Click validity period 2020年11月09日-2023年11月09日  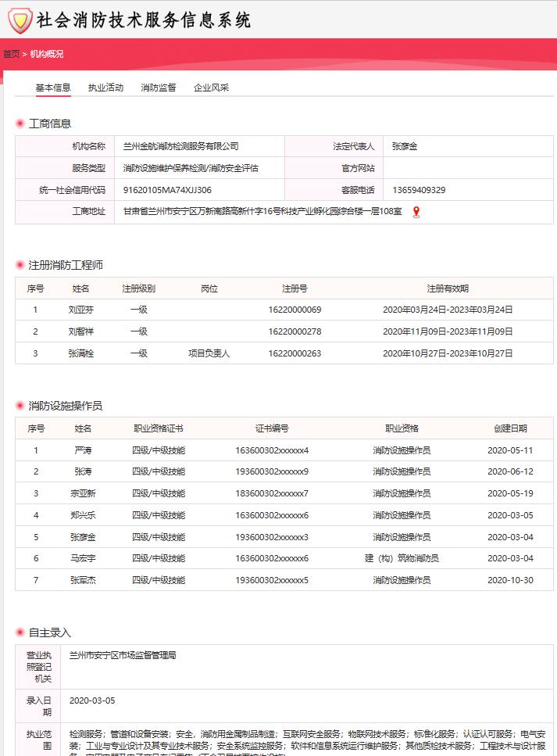click(448, 331)
